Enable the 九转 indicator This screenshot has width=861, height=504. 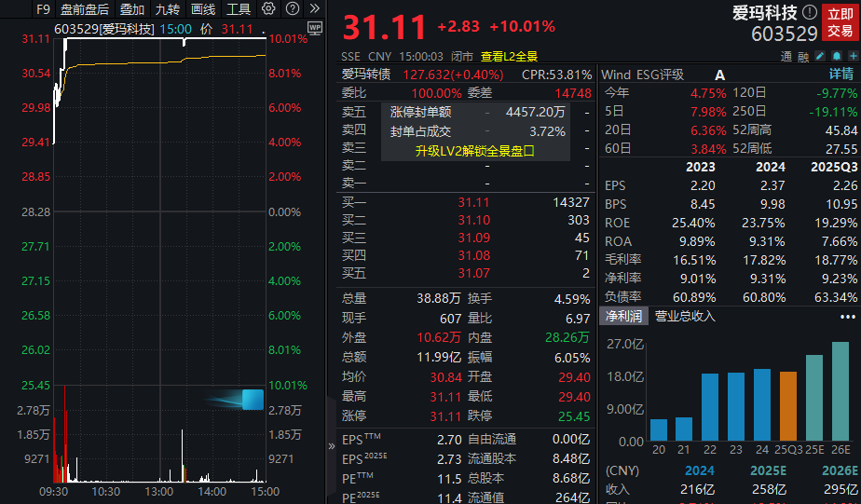click(168, 9)
